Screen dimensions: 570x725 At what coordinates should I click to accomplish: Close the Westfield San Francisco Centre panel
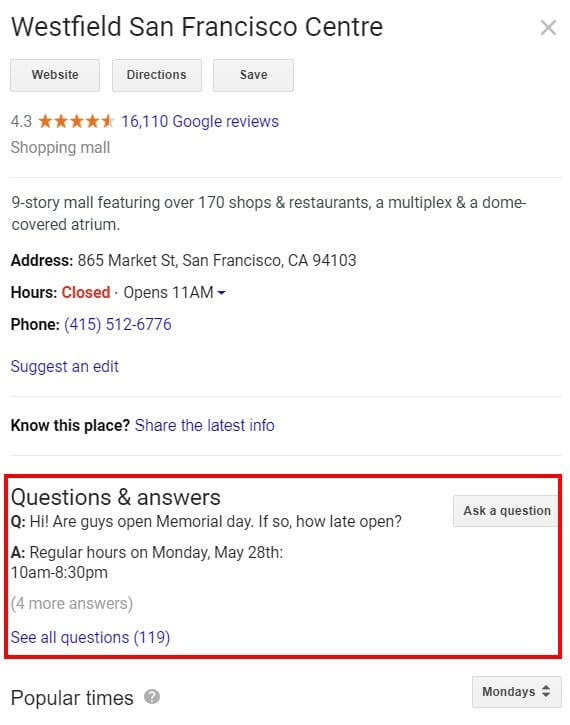[x=548, y=28]
